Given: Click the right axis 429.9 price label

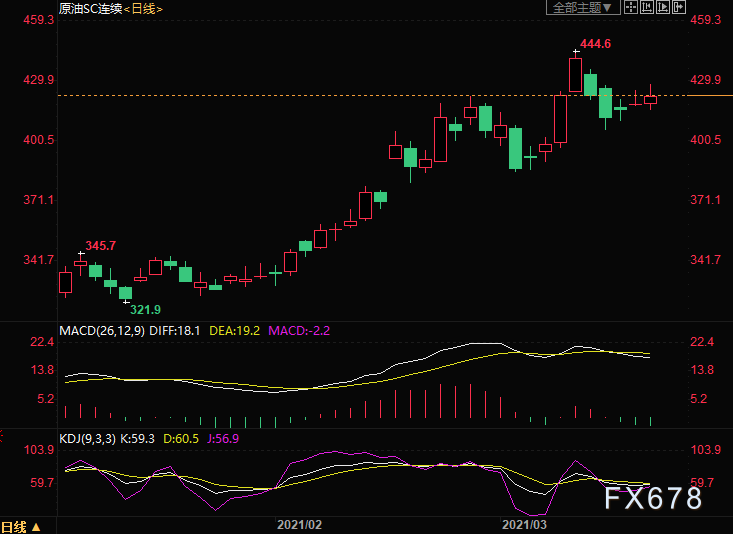Looking at the screenshot, I should (x=705, y=79).
